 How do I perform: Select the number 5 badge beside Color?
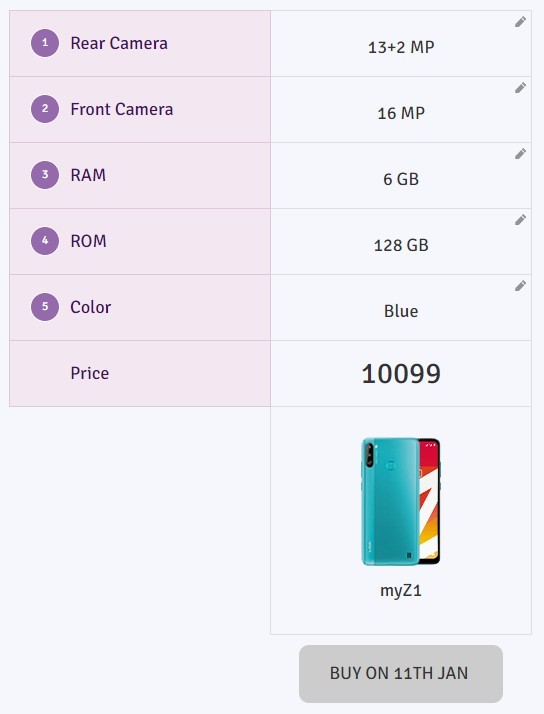[x=45, y=307]
